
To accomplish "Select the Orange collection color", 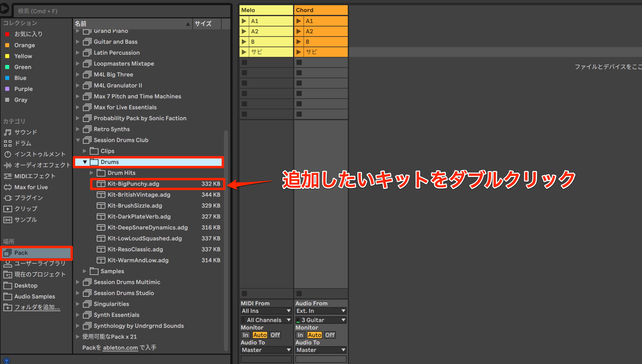I will click(x=24, y=45).
